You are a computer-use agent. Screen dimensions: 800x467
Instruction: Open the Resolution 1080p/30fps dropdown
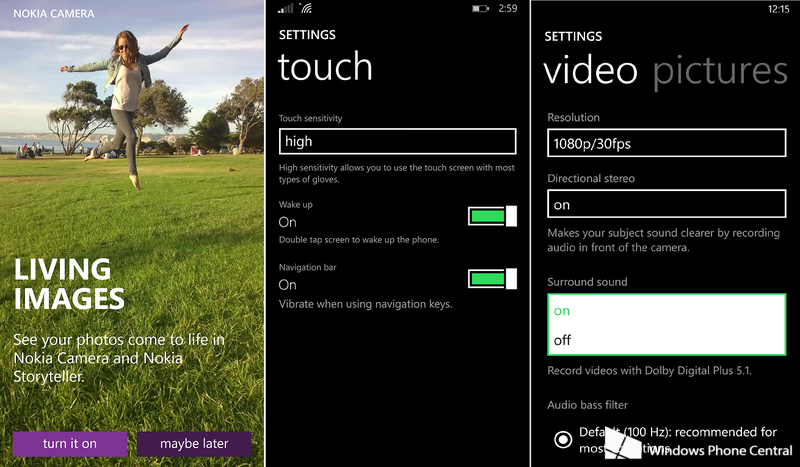(666, 143)
